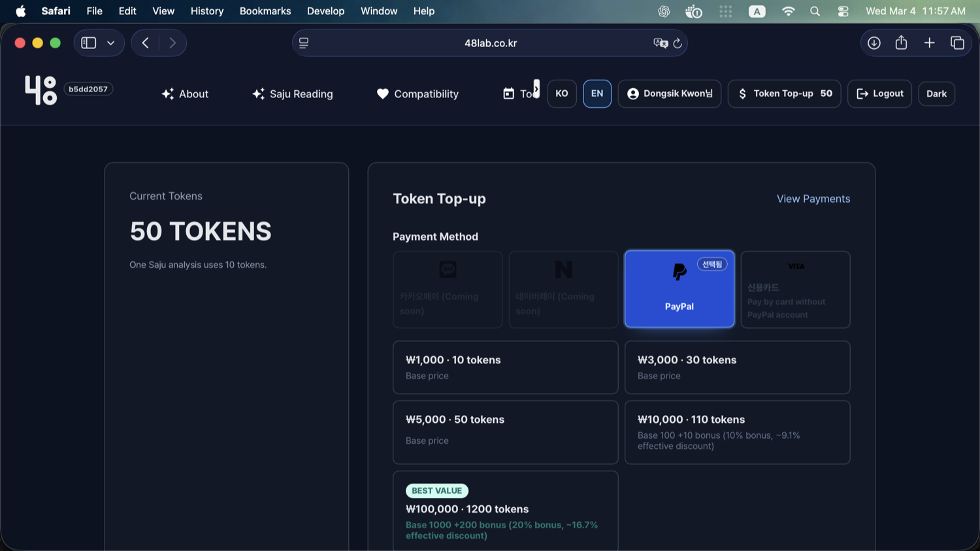Image resolution: width=980 pixels, height=551 pixels.
Task: Click the 48 logo icon
Action: pos(41,90)
